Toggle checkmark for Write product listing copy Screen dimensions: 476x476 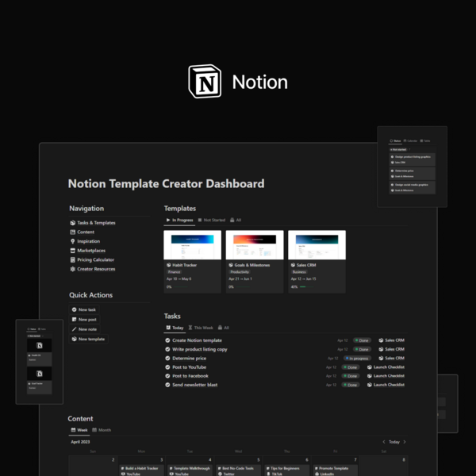coord(167,349)
